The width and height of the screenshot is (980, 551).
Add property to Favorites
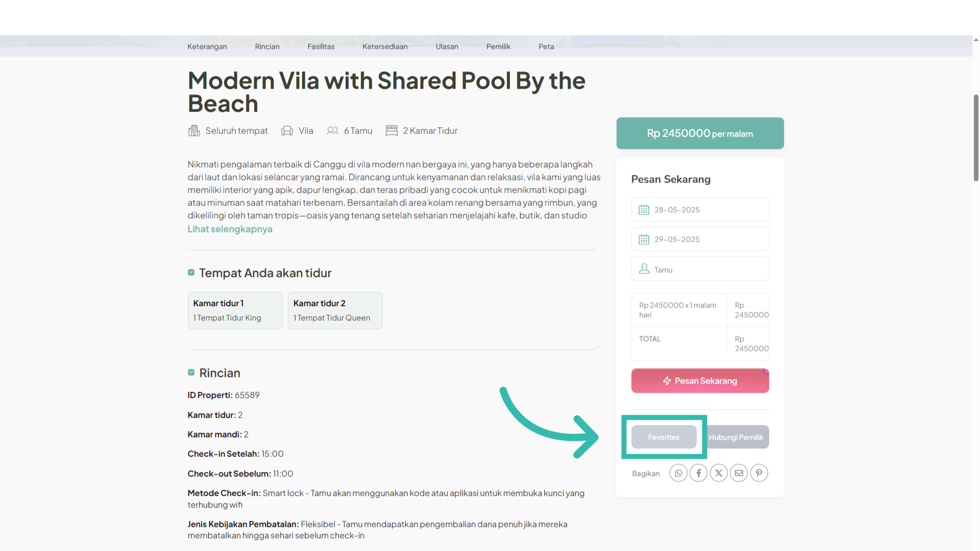[664, 437]
